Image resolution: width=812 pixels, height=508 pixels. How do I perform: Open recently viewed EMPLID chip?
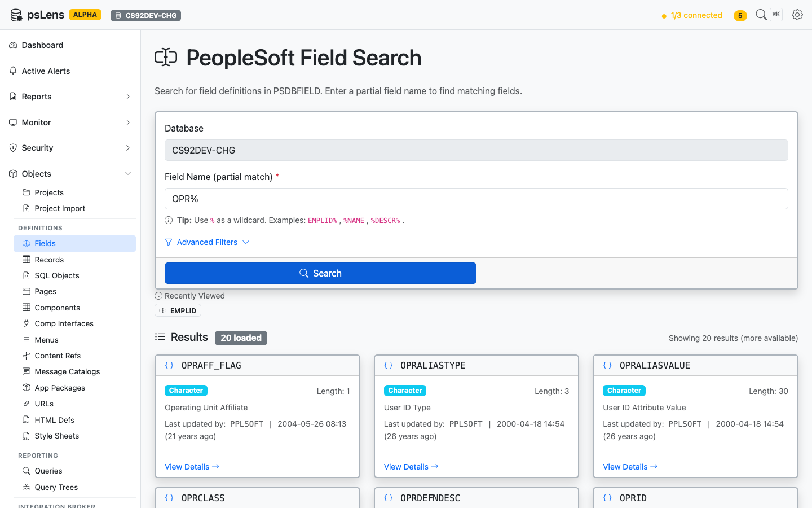click(x=178, y=310)
